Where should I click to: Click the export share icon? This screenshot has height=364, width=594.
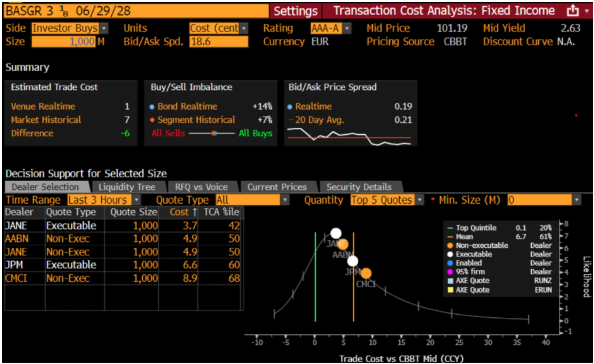coord(573,11)
